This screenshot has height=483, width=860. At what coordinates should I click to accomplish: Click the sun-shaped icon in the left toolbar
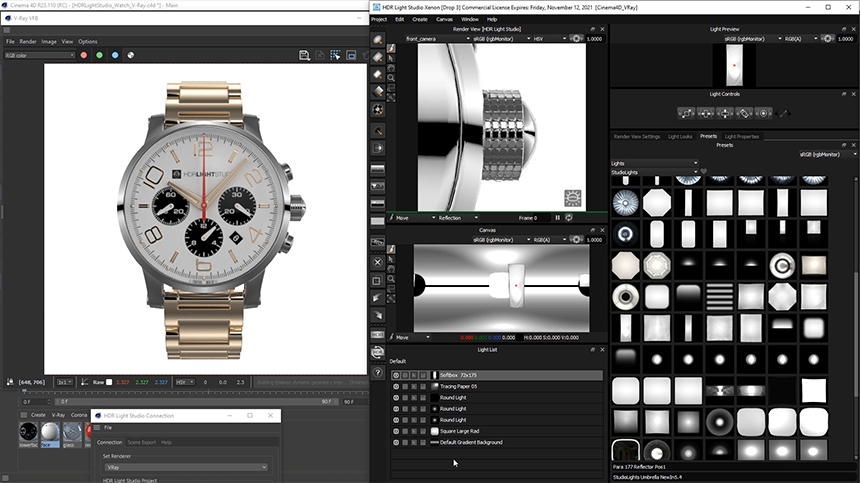(378, 110)
